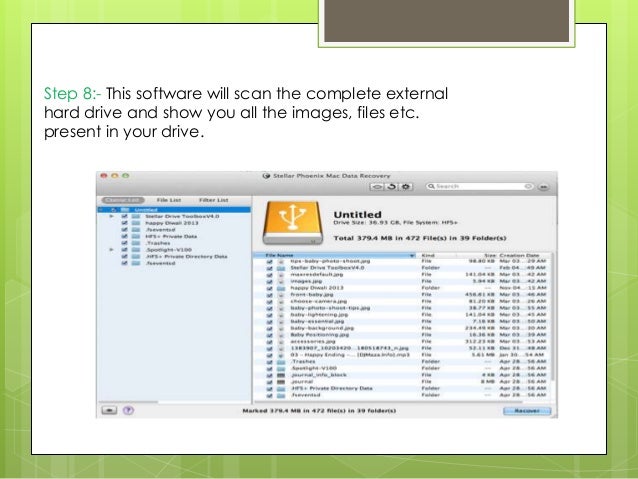Click dark icon beside .journal_info_block

281,375
